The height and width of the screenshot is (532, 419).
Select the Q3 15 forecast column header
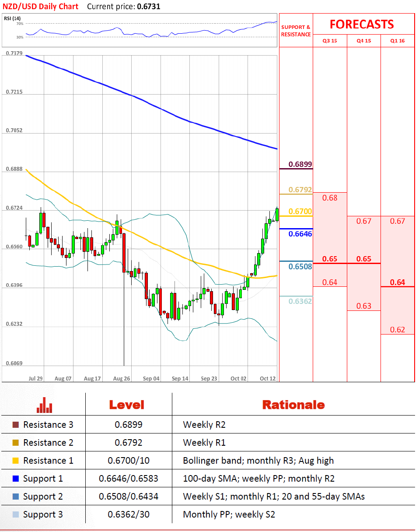(x=329, y=41)
